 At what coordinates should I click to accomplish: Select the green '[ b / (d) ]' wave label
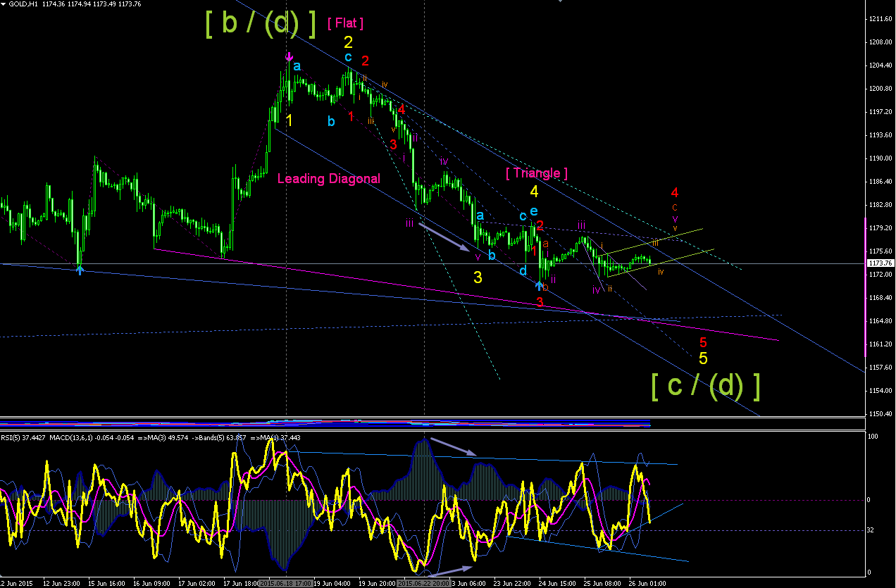click(261, 24)
